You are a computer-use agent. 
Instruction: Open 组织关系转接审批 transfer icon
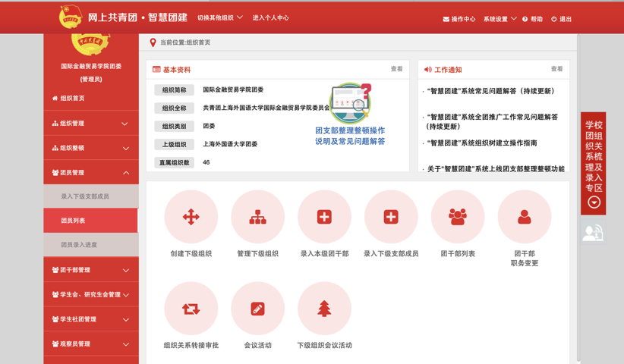(x=191, y=309)
